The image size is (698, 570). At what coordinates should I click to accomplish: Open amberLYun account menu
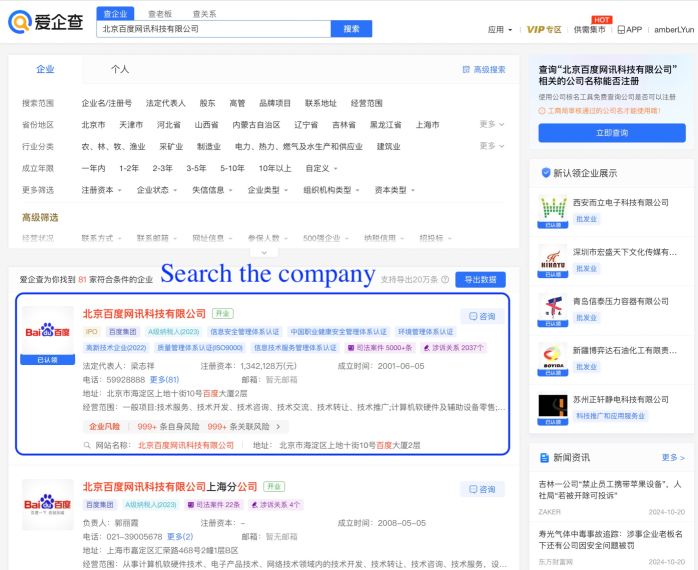pyautogui.click(x=674, y=30)
